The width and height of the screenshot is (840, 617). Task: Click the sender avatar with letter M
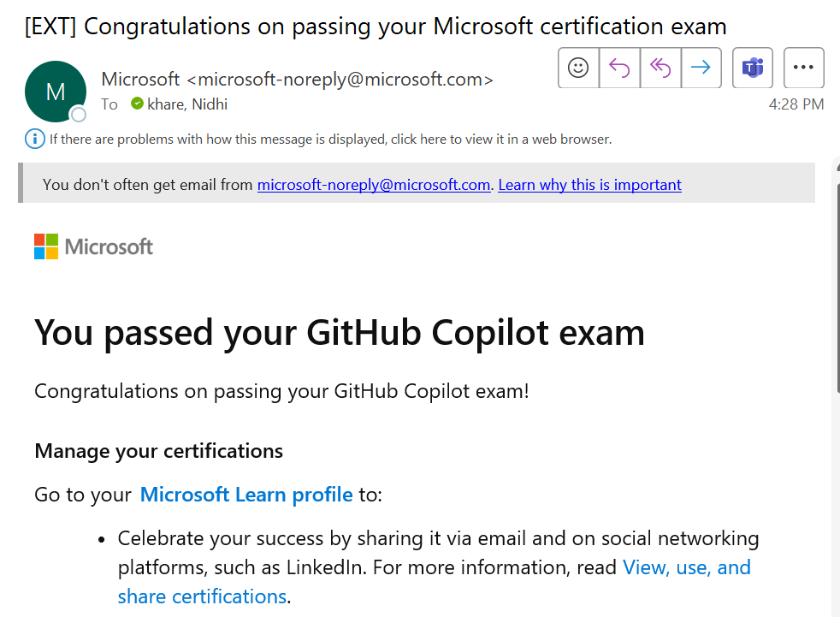point(56,92)
